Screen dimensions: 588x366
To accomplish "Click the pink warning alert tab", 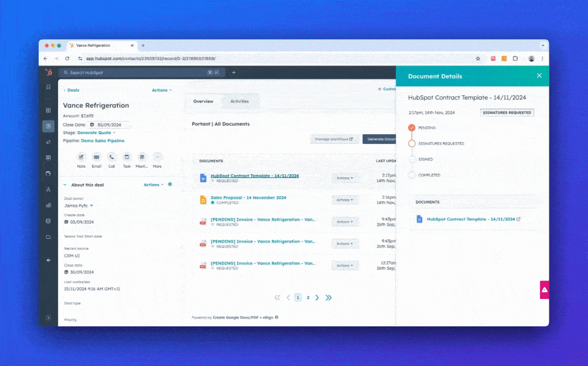I will point(544,290).
